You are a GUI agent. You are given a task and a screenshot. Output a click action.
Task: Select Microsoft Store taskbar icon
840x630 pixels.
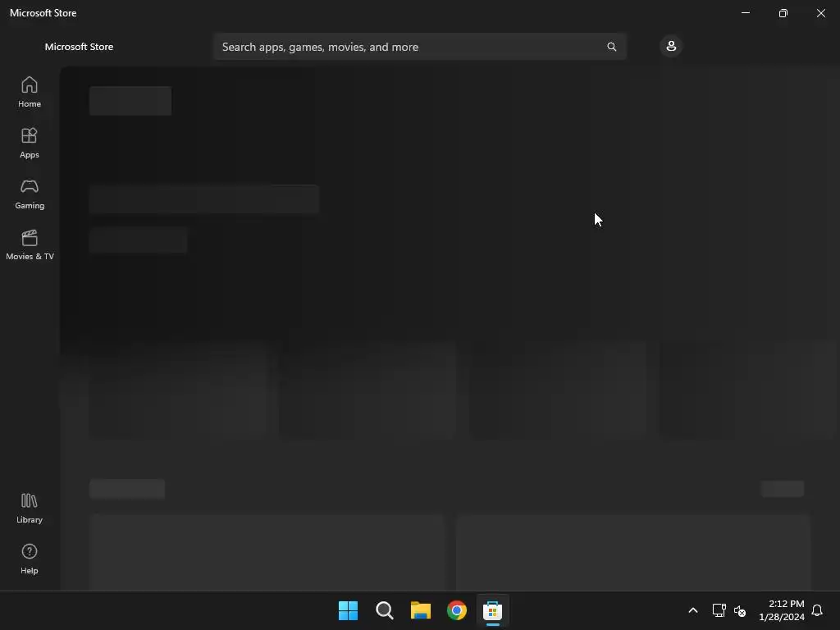tap(492, 610)
